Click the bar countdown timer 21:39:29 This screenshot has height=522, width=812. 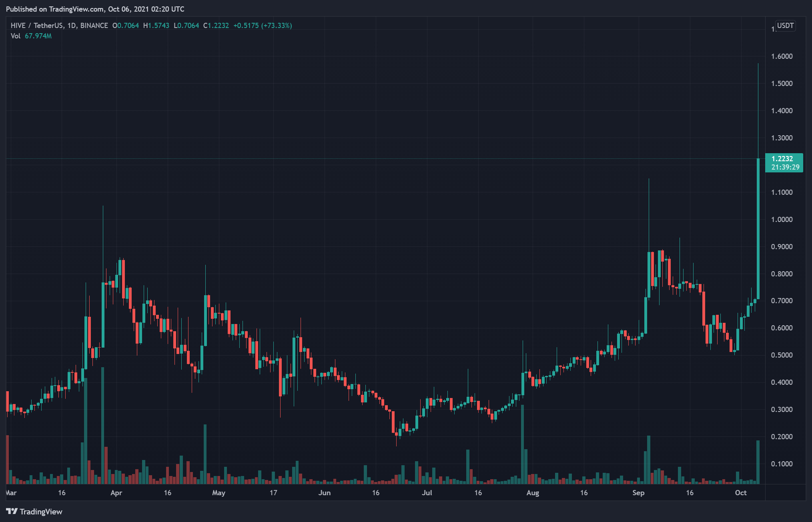(785, 167)
